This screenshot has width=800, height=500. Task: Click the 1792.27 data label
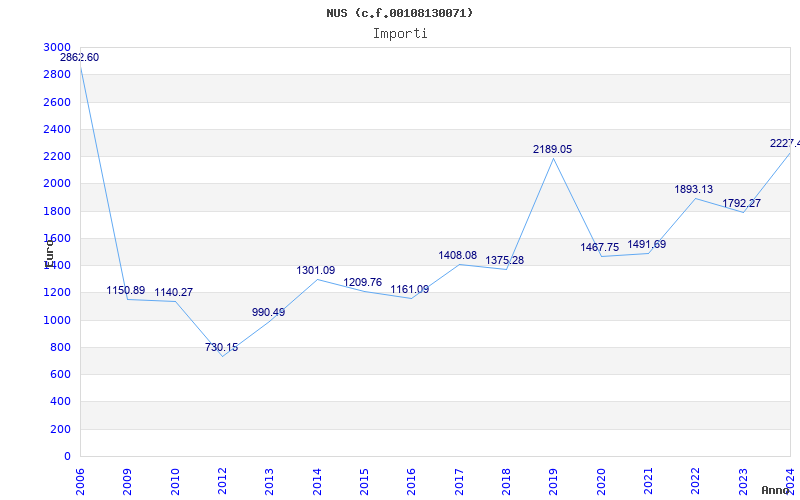point(741,204)
